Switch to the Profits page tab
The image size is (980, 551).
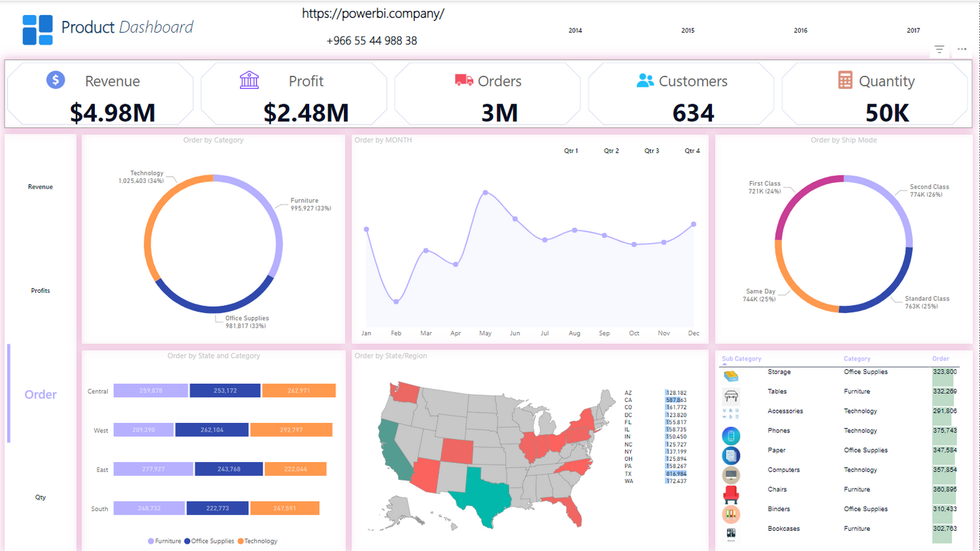41,291
